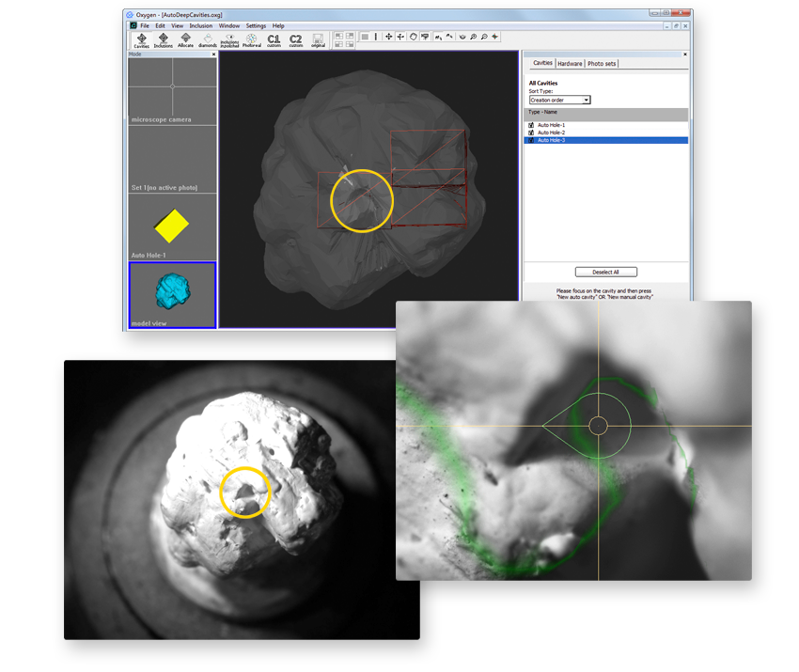Screen dimensions: 799x672
Task: Select the Photoreal rendering icon
Action: click(252, 39)
